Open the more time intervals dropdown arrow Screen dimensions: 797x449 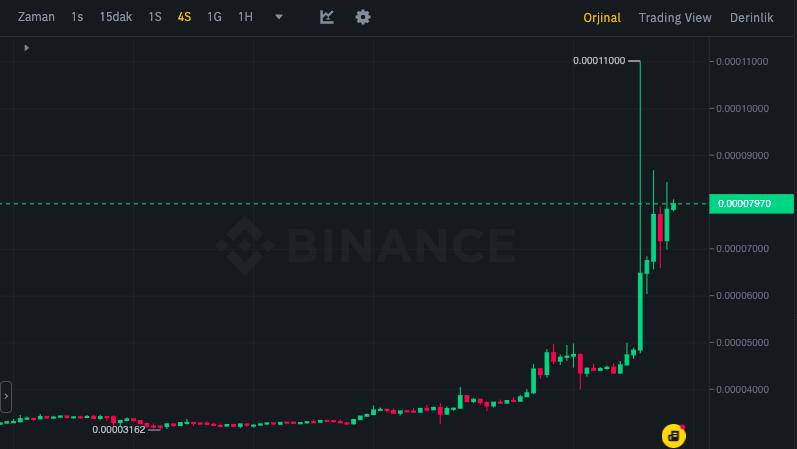pos(278,17)
